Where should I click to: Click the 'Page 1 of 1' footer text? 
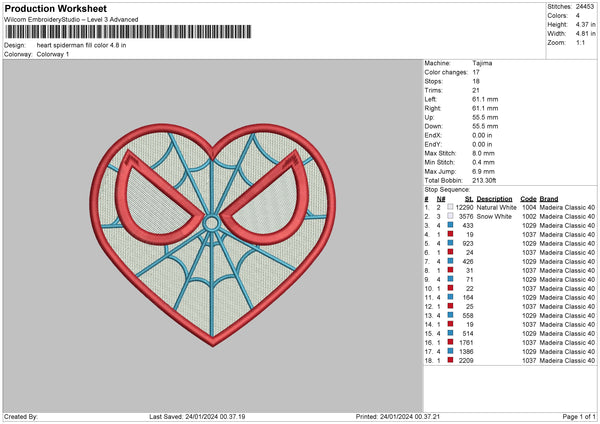[579, 417]
